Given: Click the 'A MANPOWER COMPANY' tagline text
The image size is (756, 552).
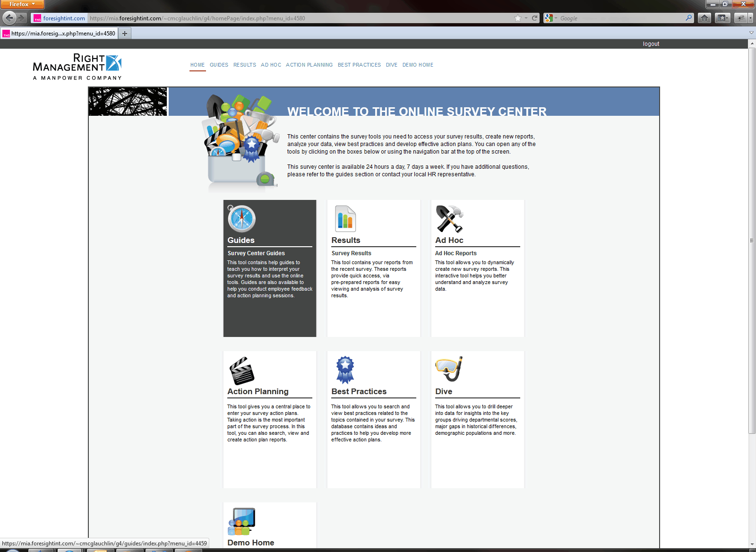Looking at the screenshot, I should tap(77, 78).
